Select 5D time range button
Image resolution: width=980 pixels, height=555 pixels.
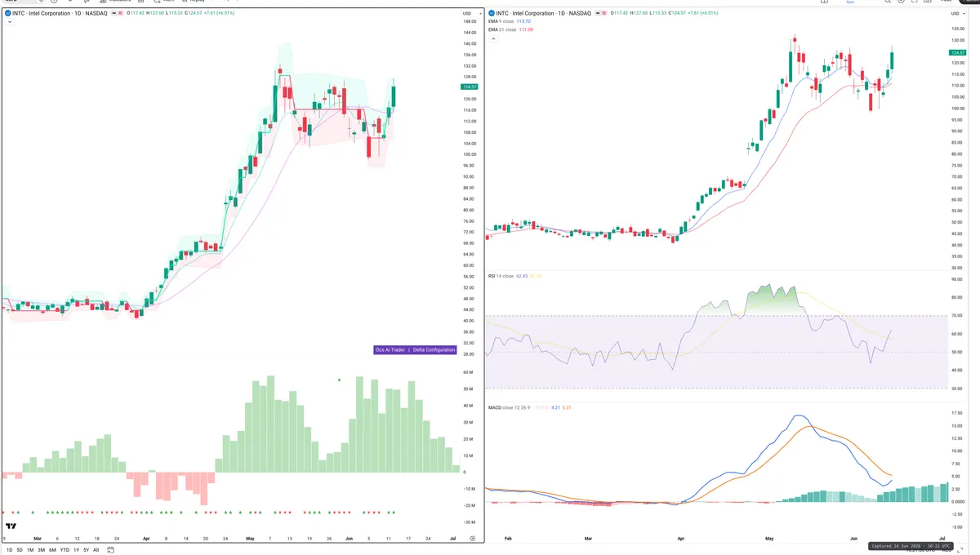20,550
